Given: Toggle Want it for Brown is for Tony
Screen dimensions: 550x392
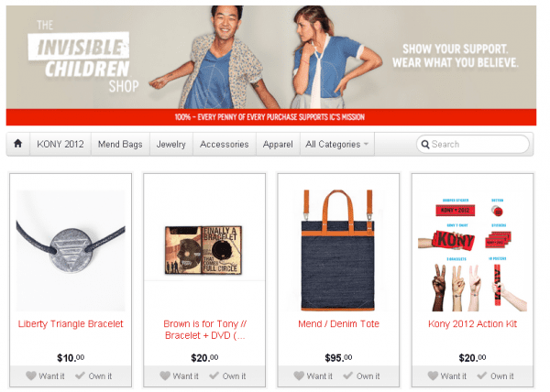Looking at the screenshot, I should pyautogui.click(x=179, y=376).
